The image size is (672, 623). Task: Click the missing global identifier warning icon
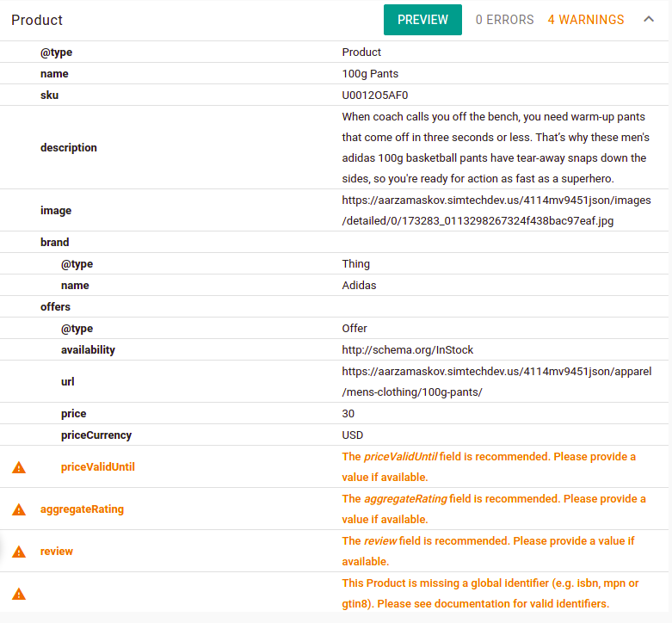pyautogui.click(x=19, y=594)
